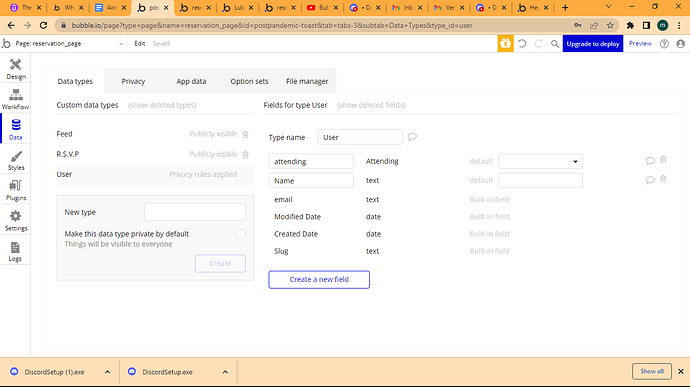
Task: Delete the Name field using its trash icon
Action: [x=663, y=179]
